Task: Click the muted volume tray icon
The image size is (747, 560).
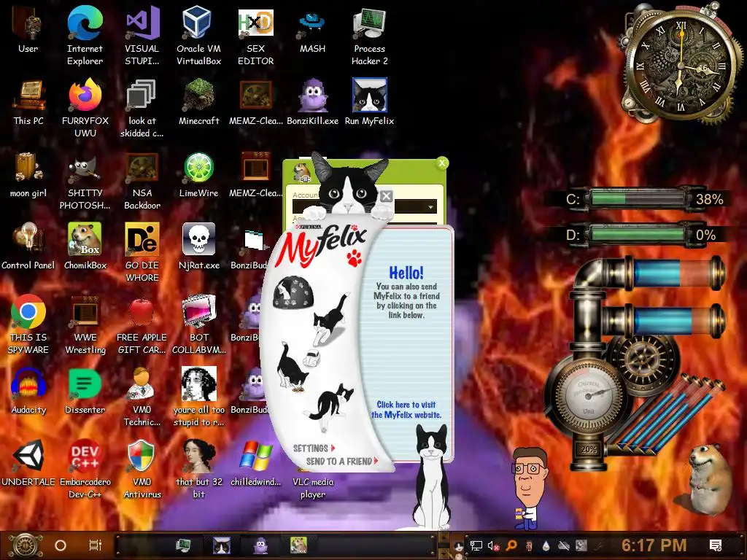Action: (x=493, y=545)
